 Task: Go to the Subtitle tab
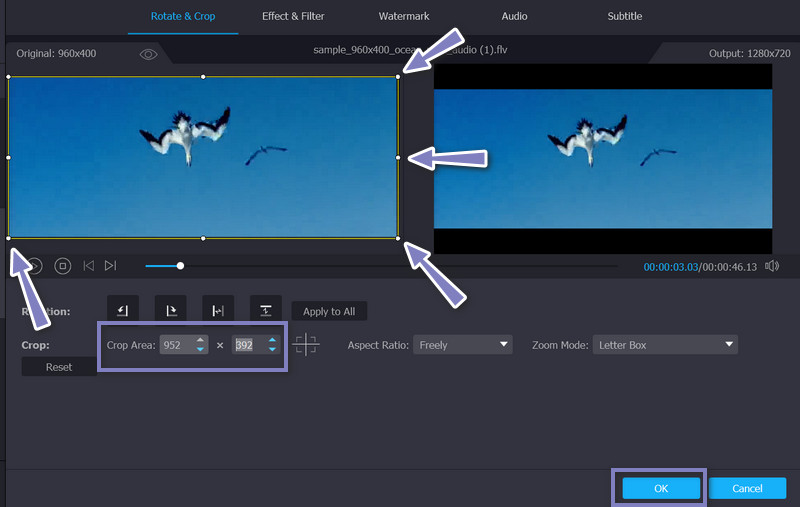point(625,17)
